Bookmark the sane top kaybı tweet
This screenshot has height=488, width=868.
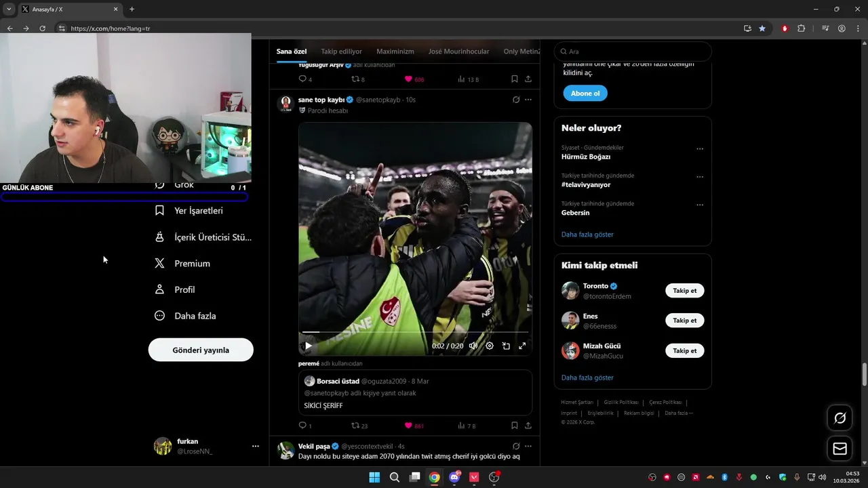point(514,426)
